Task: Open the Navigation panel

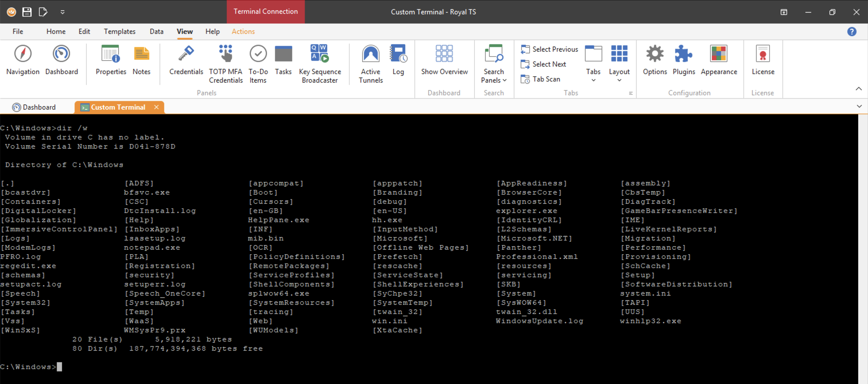Action: click(23, 60)
